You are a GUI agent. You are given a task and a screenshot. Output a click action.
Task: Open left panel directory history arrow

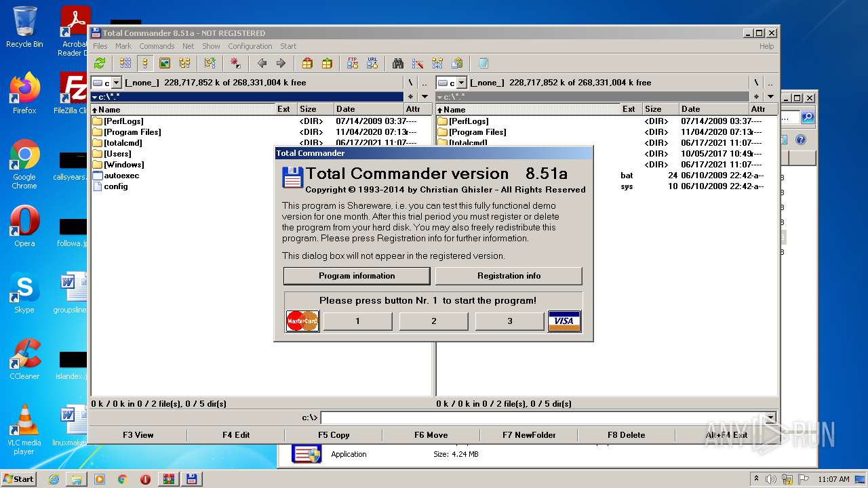pyautogui.click(x=425, y=97)
